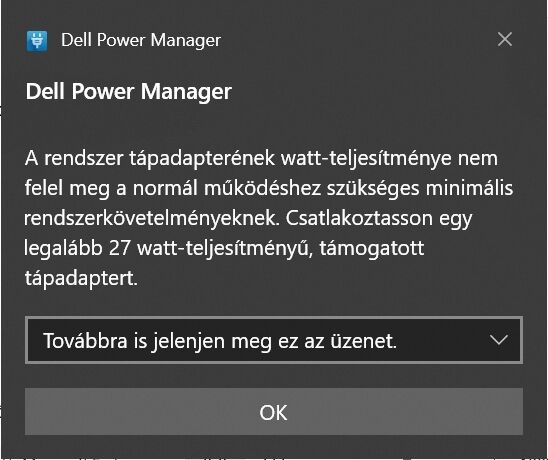Click the "Csatlakoztasson egy" phrase
This screenshot has height=460, width=548.
(x=379, y=219)
